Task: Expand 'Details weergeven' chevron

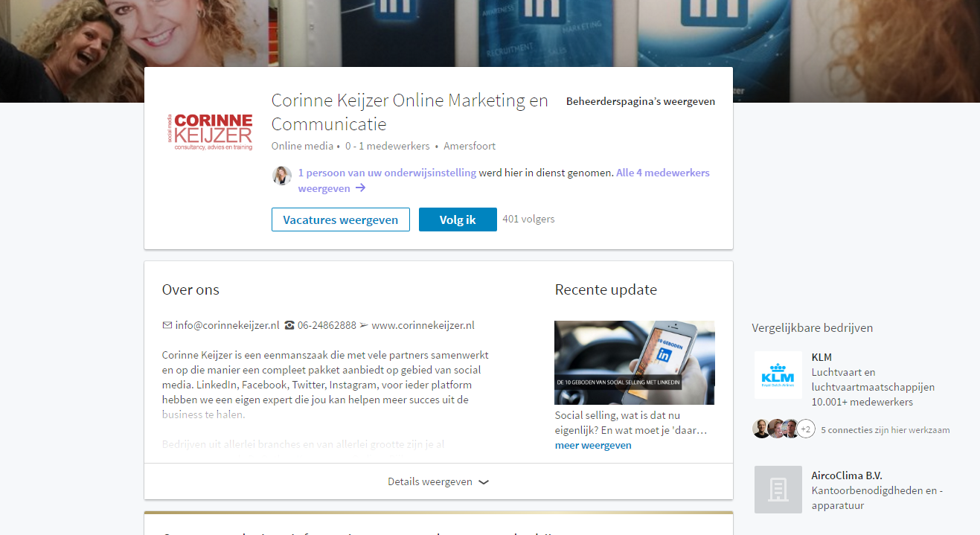Action: pyautogui.click(x=484, y=482)
